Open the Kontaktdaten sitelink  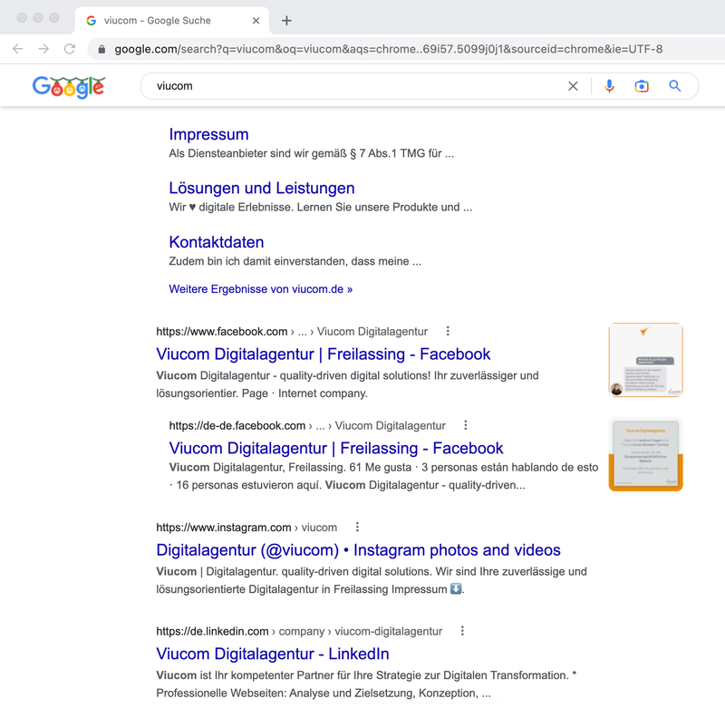point(216,242)
